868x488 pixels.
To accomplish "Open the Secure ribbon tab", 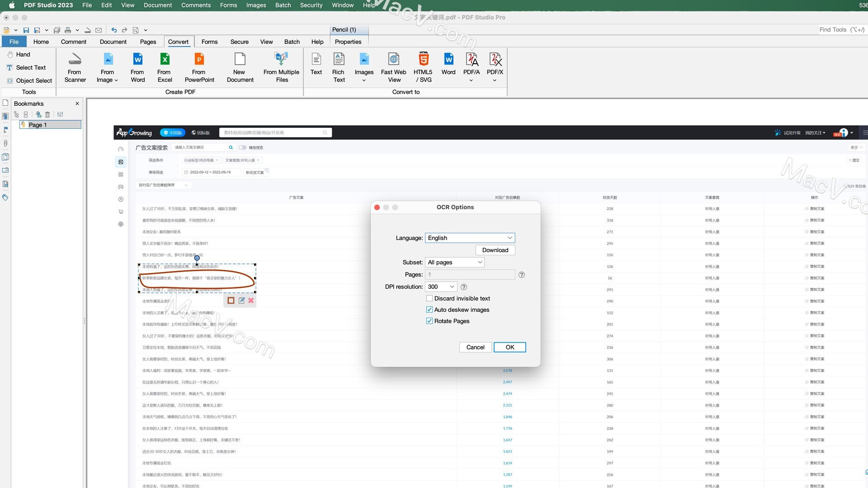I will click(240, 42).
